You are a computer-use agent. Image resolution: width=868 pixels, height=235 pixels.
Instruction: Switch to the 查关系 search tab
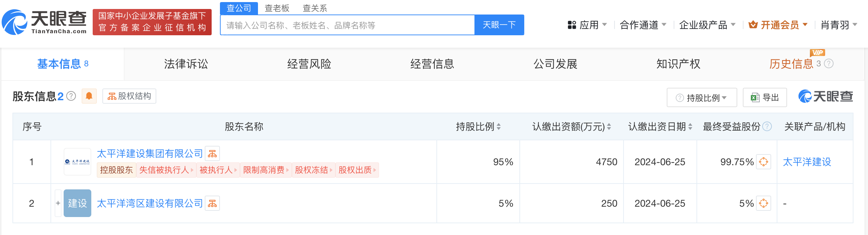(315, 8)
